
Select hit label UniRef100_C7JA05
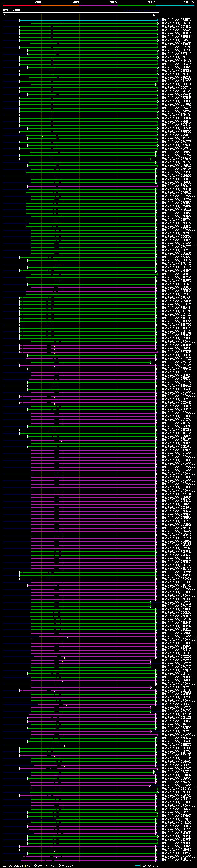(177, 159)
